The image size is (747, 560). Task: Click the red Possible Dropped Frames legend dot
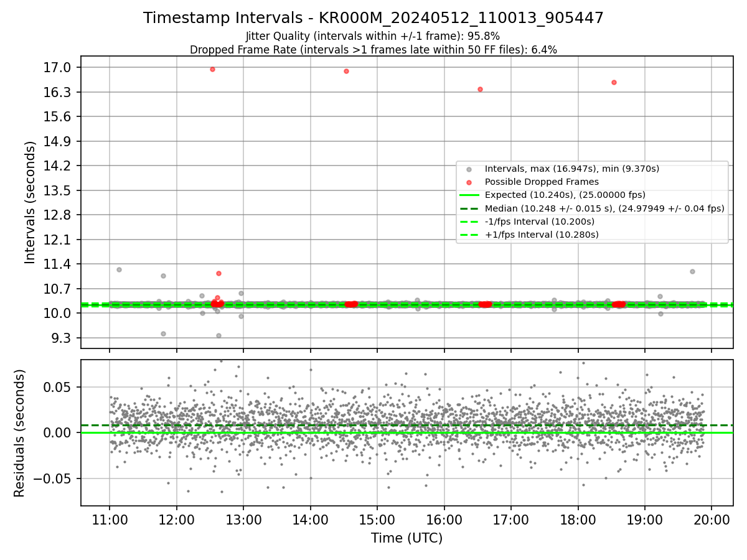pyautogui.click(x=469, y=182)
